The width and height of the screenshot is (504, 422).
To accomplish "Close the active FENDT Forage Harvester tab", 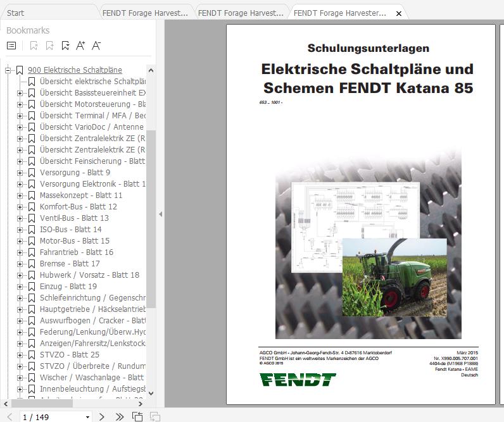I will (x=398, y=13).
